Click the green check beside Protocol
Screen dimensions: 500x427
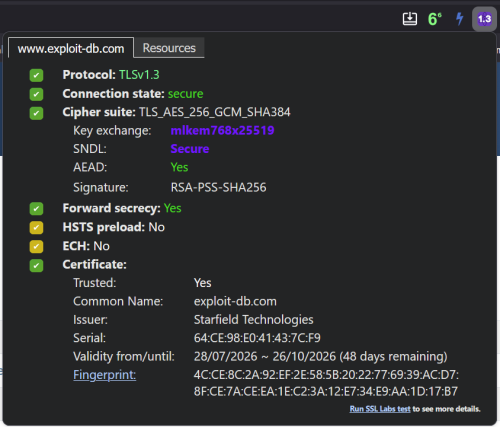36,75
